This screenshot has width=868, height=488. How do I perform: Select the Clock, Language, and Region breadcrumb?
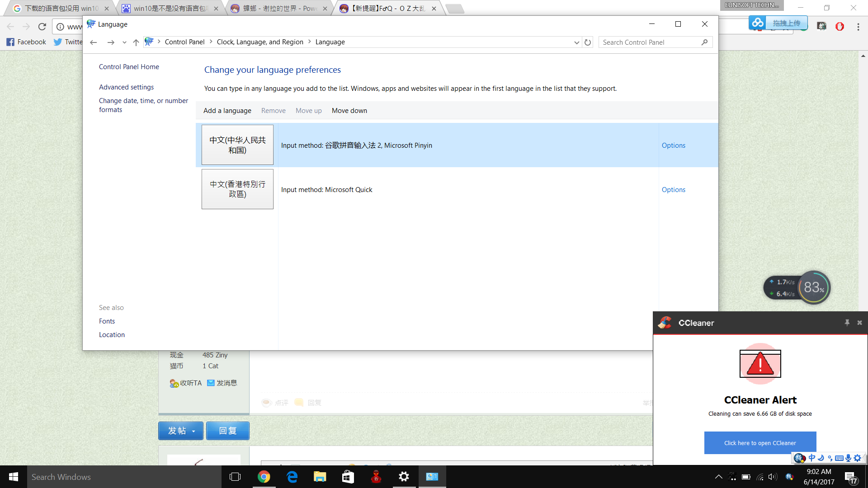[x=260, y=42]
